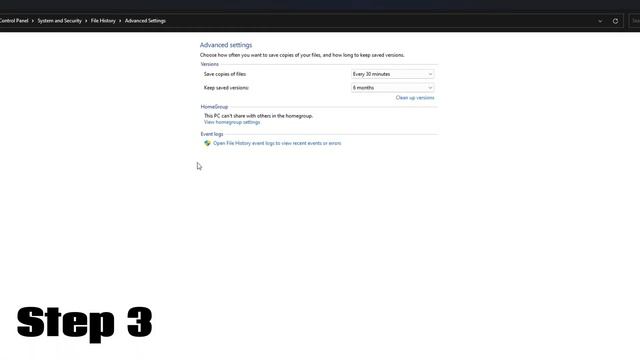The height and width of the screenshot is (360, 640).
Task: Click the search box at top right
Action: coord(634,21)
